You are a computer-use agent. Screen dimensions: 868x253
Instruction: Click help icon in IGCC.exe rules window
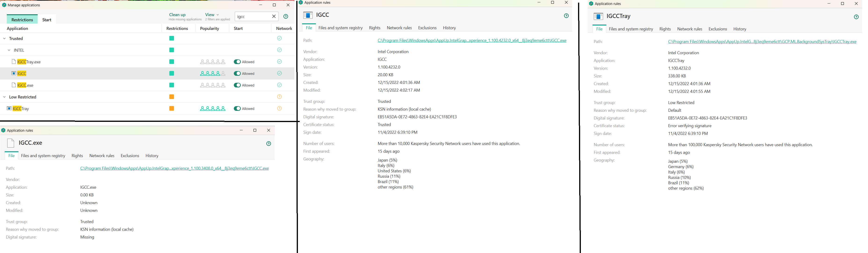(269, 144)
